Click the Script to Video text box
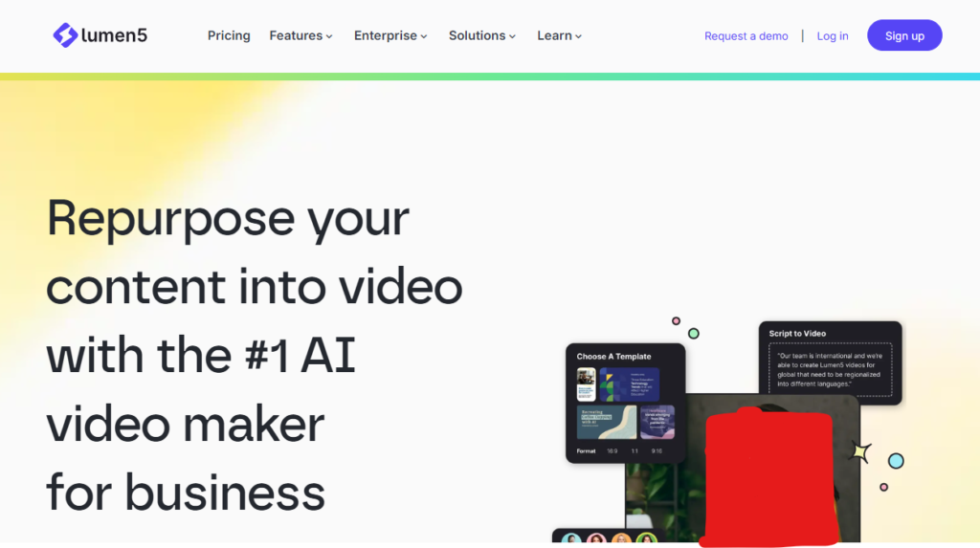 pos(830,369)
